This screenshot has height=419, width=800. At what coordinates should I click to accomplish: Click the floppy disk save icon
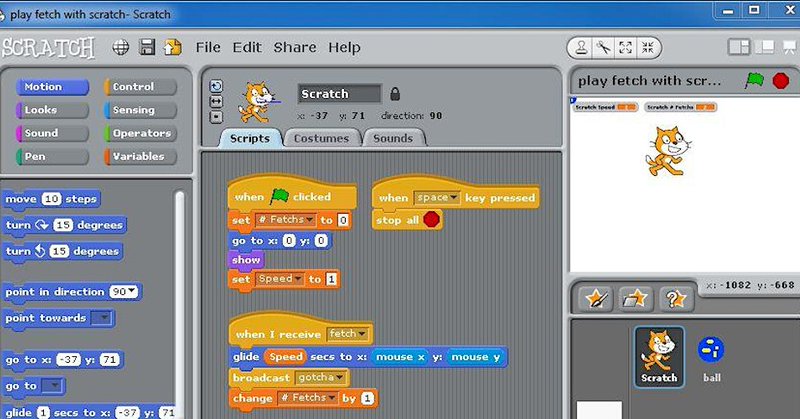pyautogui.click(x=147, y=47)
